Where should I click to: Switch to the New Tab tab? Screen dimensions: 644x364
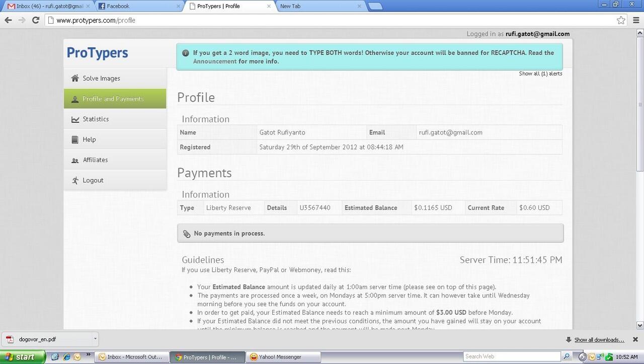coord(319,7)
